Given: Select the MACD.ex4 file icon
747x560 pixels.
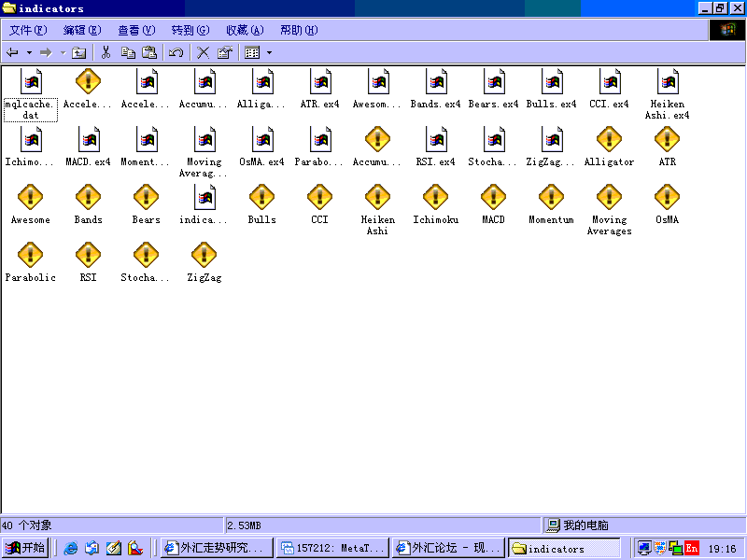Looking at the screenshot, I should (89, 139).
